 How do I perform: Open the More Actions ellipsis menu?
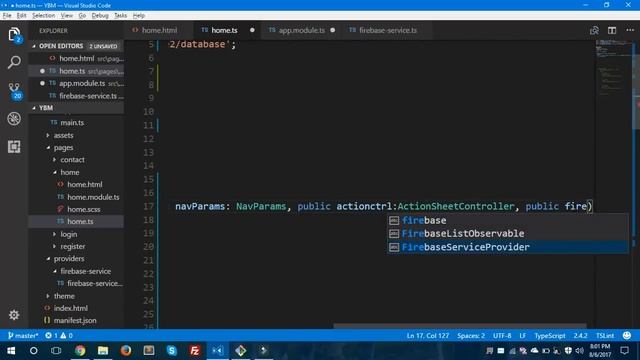[x=630, y=30]
